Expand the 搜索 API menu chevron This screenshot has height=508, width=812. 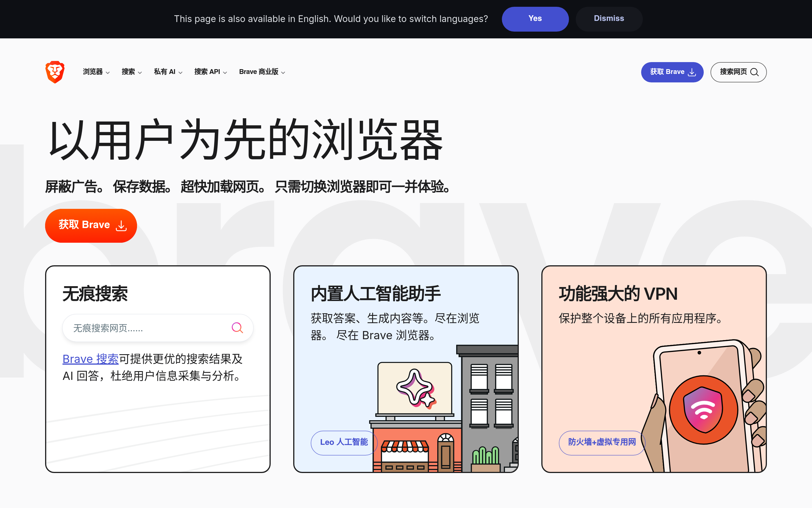[x=225, y=73]
